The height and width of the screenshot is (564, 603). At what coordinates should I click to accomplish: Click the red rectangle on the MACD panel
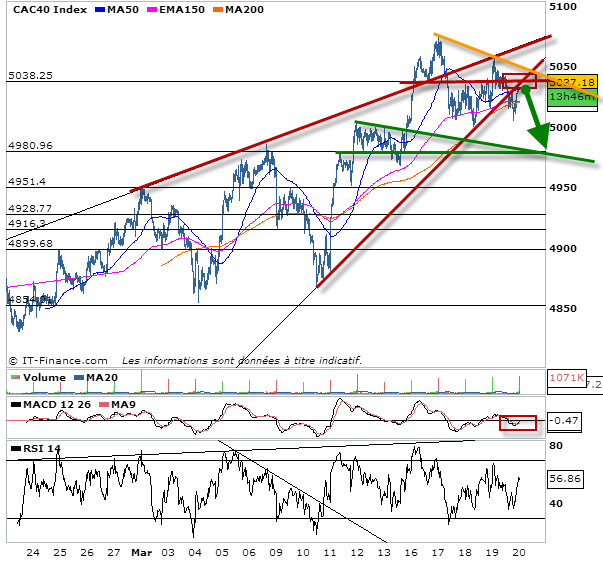(518, 422)
